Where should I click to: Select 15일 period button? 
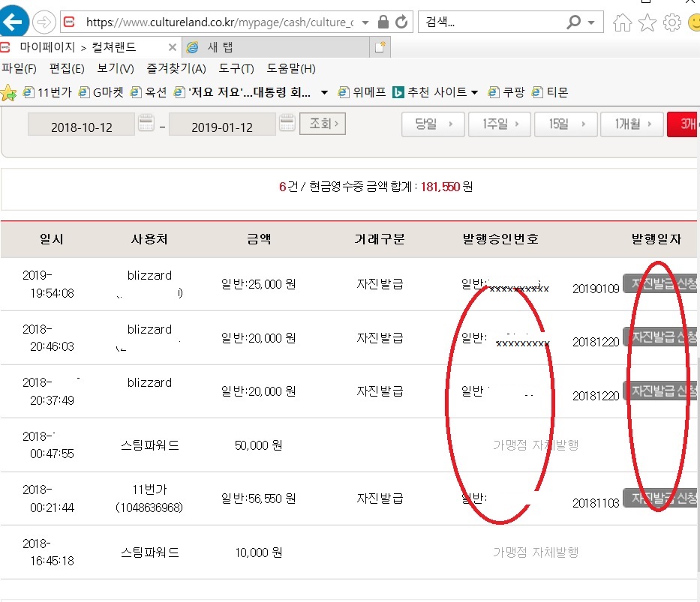pos(566,124)
